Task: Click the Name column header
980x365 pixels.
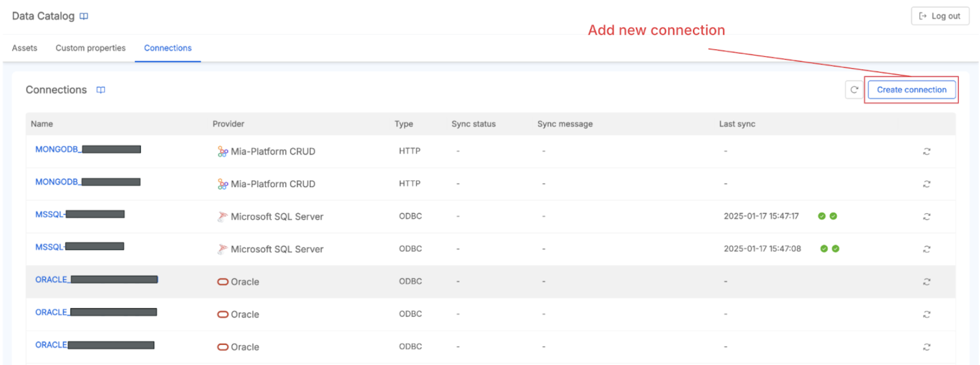Action: click(42, 124)
